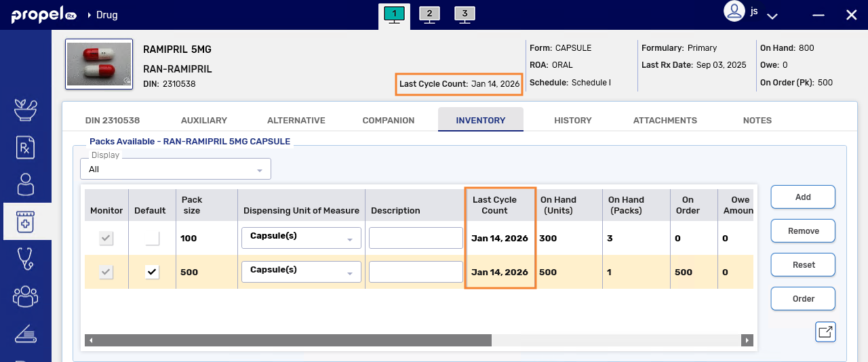Switch to the History tab

[572, 120]
